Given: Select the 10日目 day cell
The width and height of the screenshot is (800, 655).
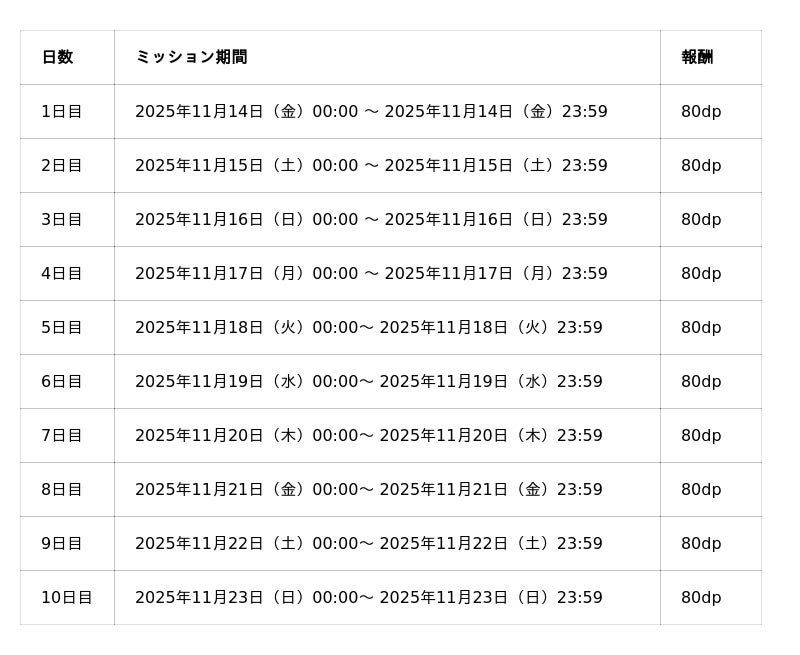Looking at the screenshot, I should click(66, 597).
